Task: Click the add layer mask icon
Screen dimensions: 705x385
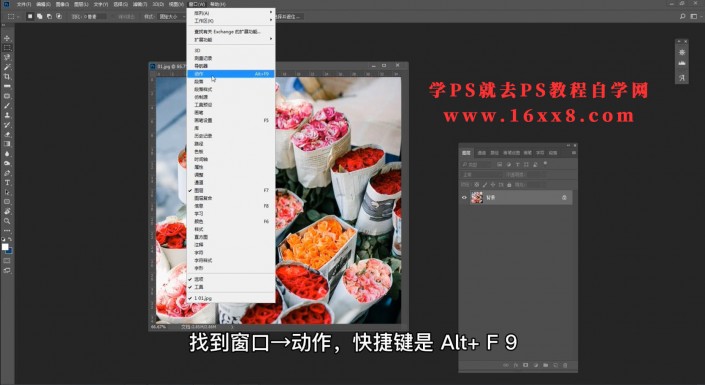Action: click(526, 365)
